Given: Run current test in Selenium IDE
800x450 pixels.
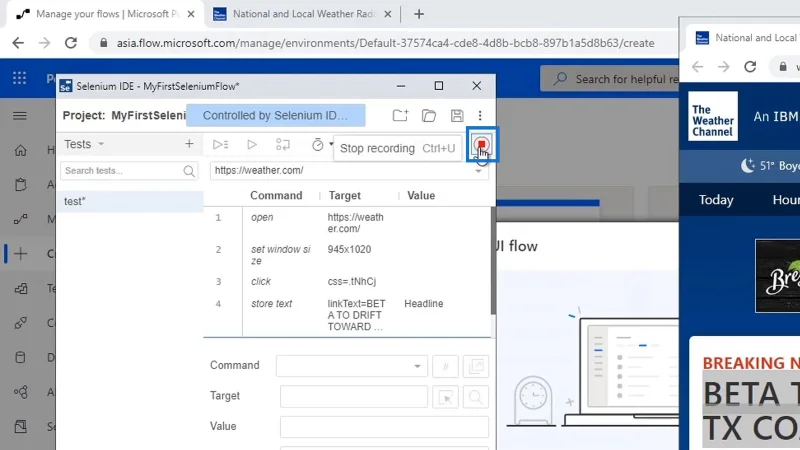Looking at the screenshot, I should tap(252, 144).
